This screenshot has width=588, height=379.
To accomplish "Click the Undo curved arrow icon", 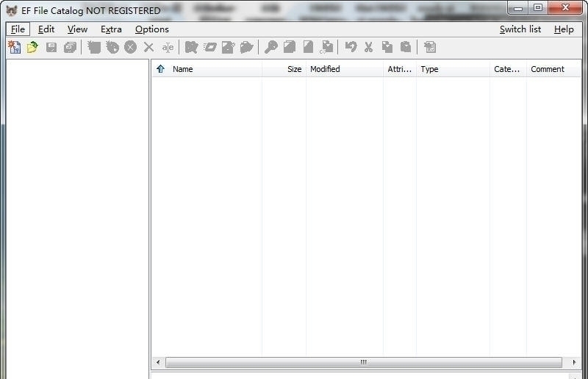I will point(351,47).
